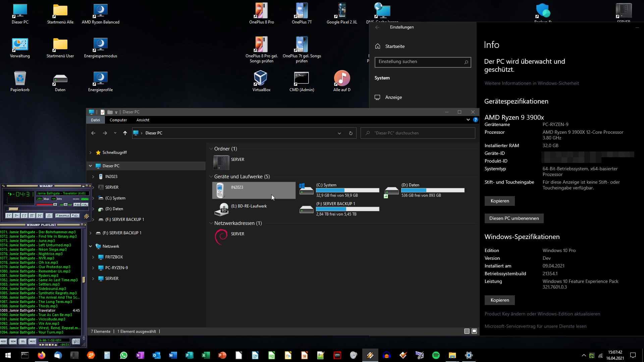Open Firefox from taskbar
Viewport: 644px width, 362px height.
pos(41,355)
